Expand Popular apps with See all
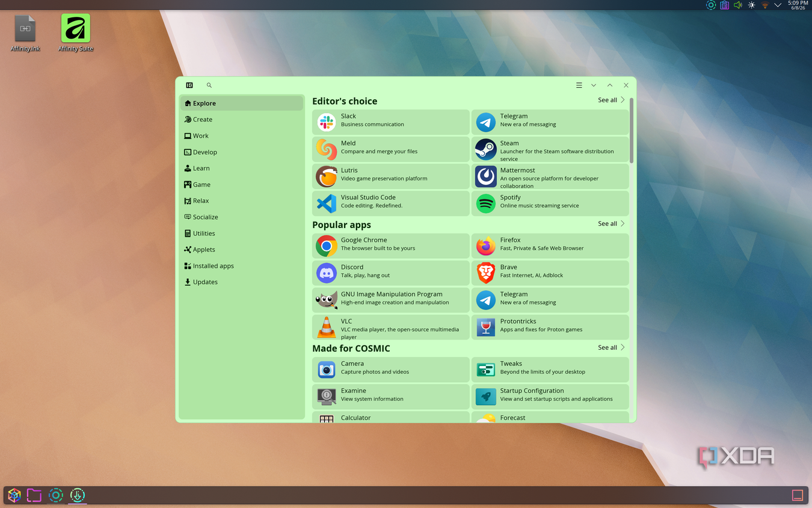This screenshot has height=508, width=812. click(611, 223)
